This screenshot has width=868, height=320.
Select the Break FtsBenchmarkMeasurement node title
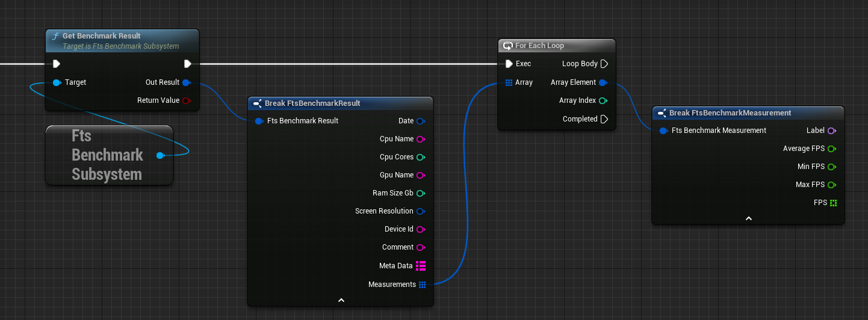point(730,113)
